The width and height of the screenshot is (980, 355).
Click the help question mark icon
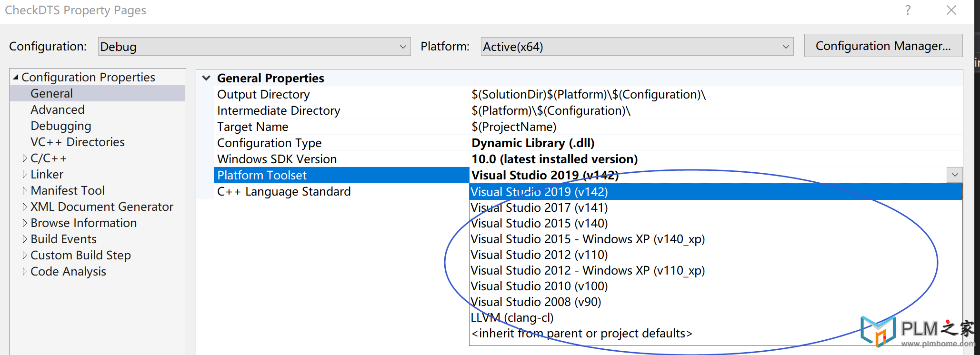click(x=908, y=10)
